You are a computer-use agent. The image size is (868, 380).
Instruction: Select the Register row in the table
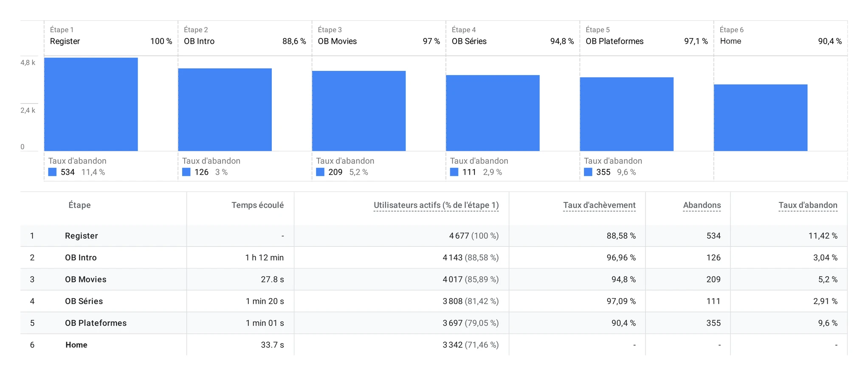coord(434,236)
